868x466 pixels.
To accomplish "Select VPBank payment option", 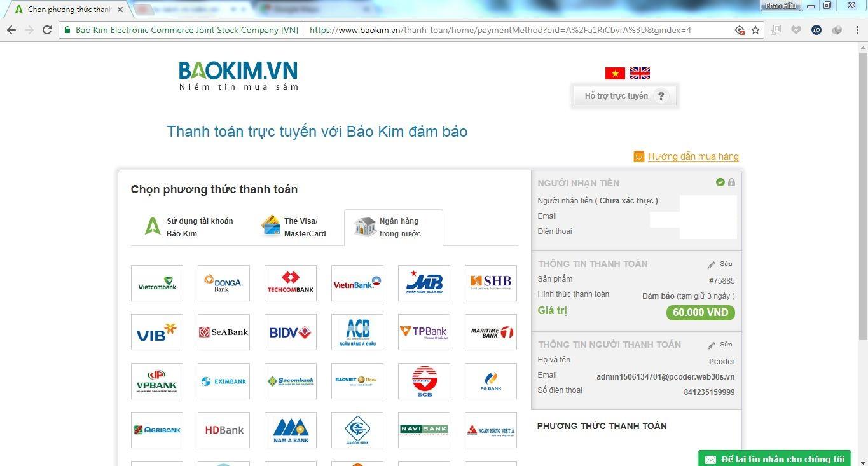I will [x=157, y=381].
